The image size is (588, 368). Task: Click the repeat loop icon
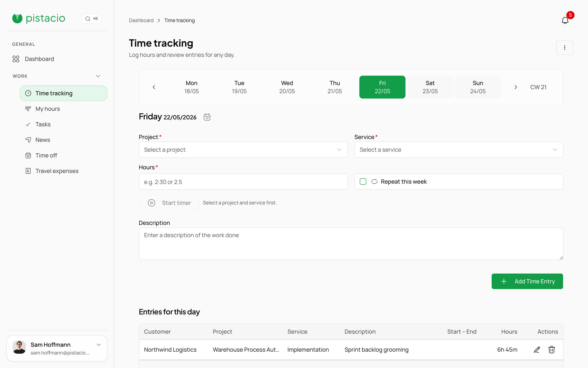pyautogui.click(x=374, y=182)
